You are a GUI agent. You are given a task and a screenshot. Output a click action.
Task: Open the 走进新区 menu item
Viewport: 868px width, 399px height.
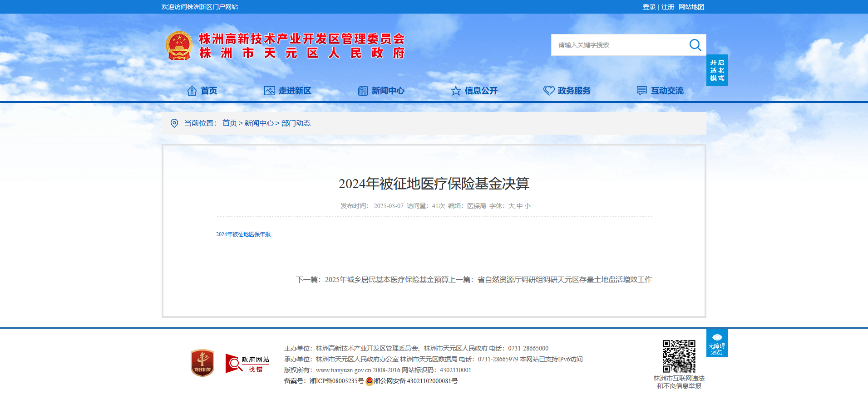[x=288, y=91]
